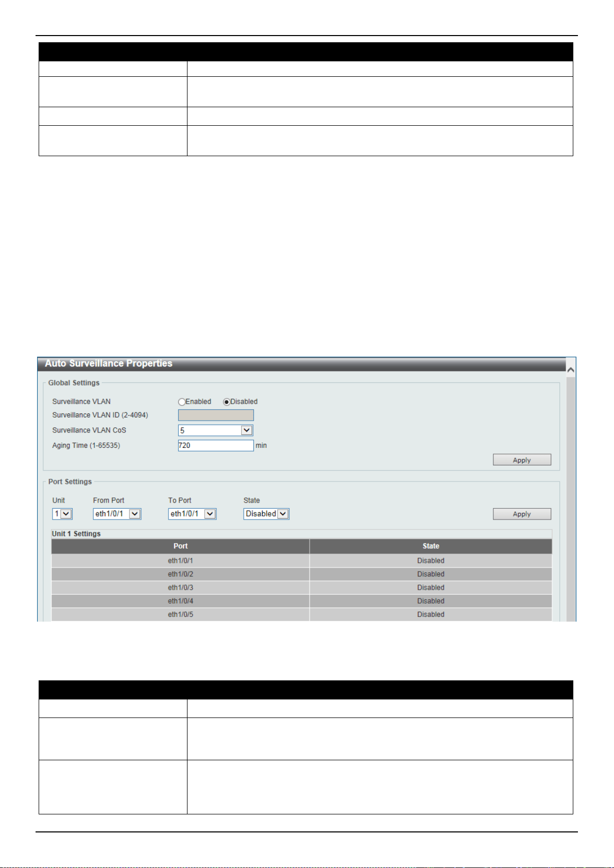Open the Surveillance VLAN CoS dropdown
614x868 pixels.
[x=216, y=430]
